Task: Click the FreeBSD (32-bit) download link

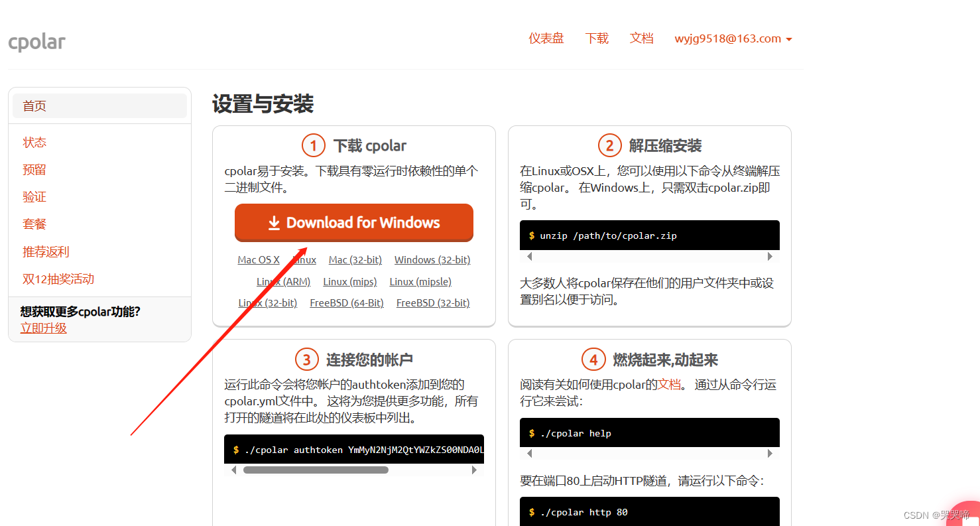Action: (x=433, y=303)
